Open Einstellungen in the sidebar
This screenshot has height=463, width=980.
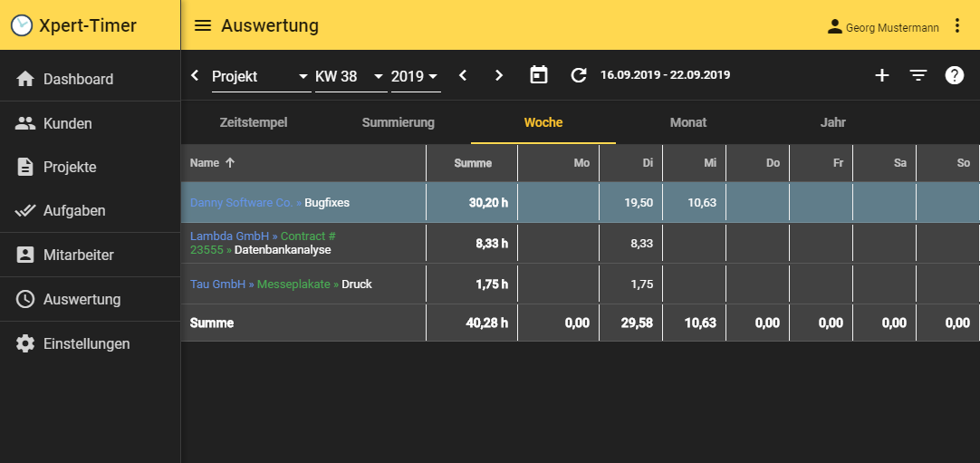click(x=90, y=343)
